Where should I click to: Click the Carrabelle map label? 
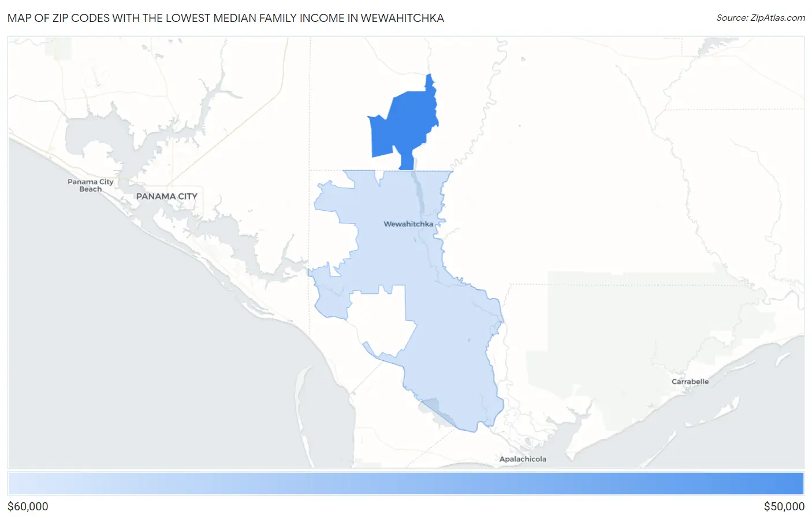[x=690, y=382]
